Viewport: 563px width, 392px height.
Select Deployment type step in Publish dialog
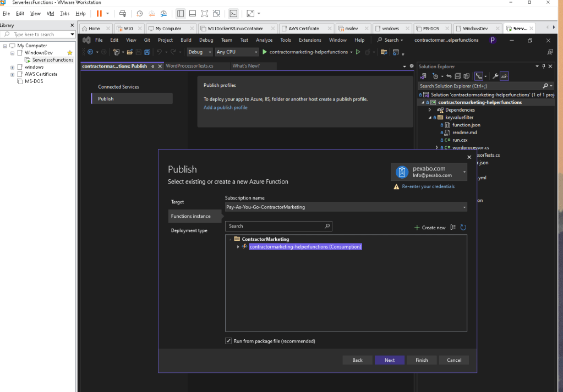click(x=189, y=230)
